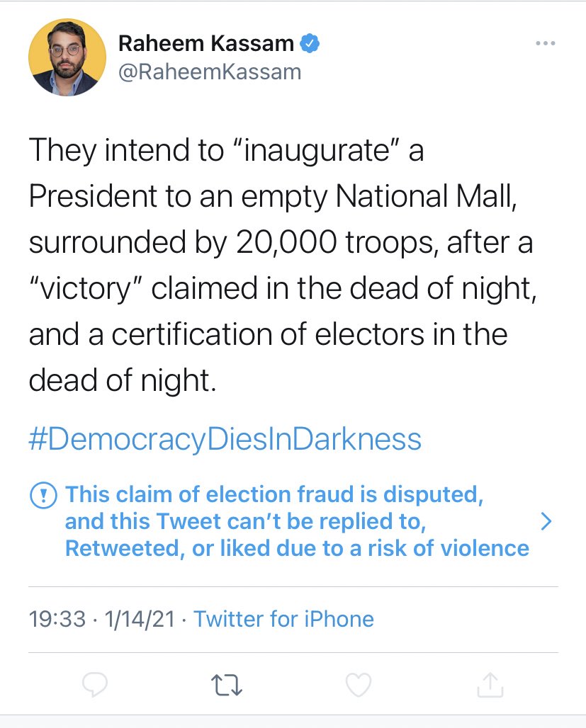
Task: Tap the share upload icon
Action: tap(490, 684)
